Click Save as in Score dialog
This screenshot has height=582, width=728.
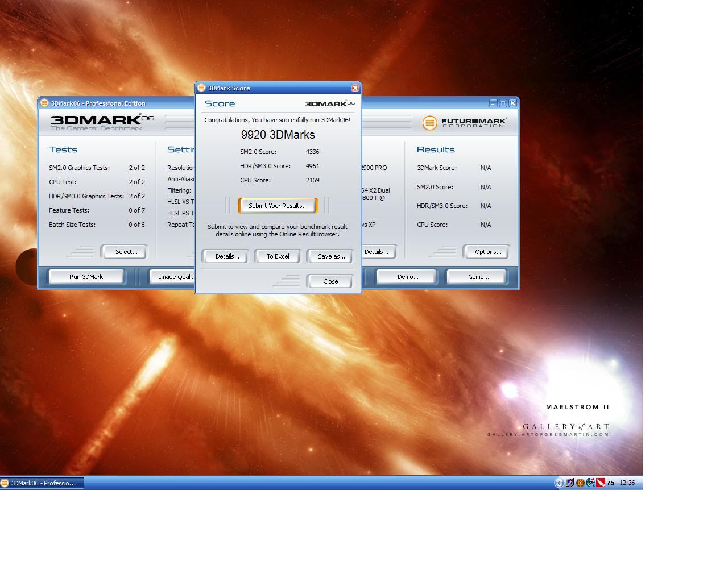331,256
